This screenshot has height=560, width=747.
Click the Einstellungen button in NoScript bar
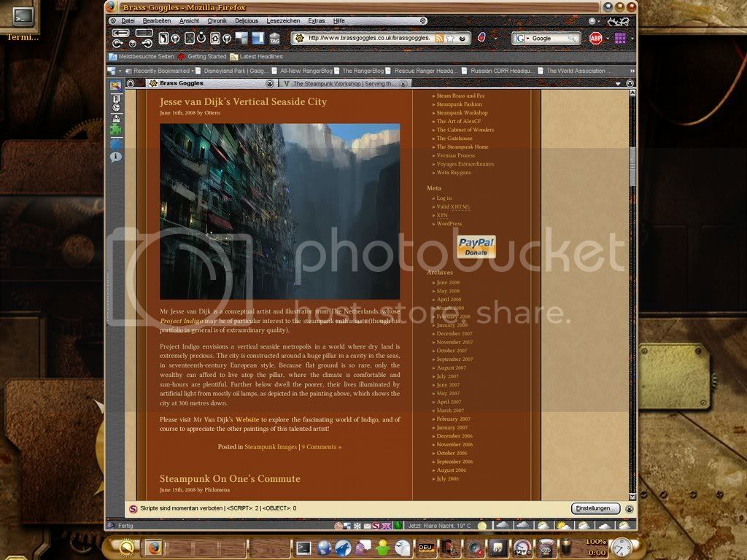[x=595, y=508]
